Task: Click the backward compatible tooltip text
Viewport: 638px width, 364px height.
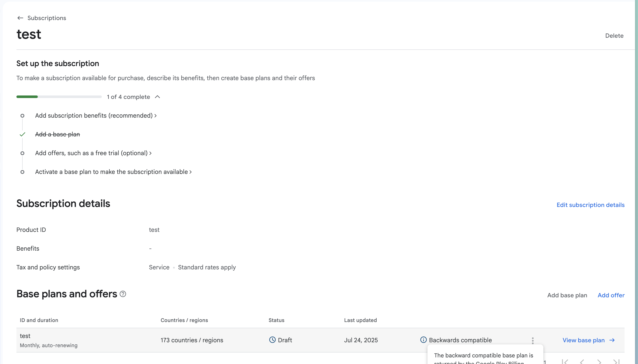Action: click(x=484, y=358)
